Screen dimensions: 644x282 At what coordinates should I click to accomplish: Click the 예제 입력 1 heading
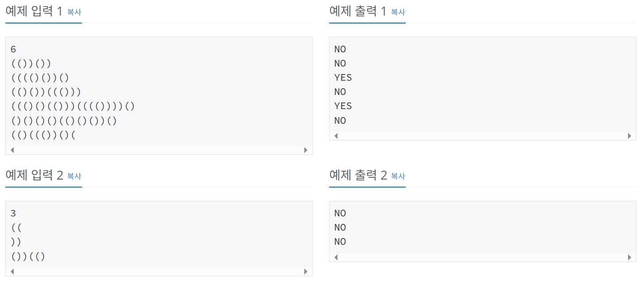[x=33, y=11]
